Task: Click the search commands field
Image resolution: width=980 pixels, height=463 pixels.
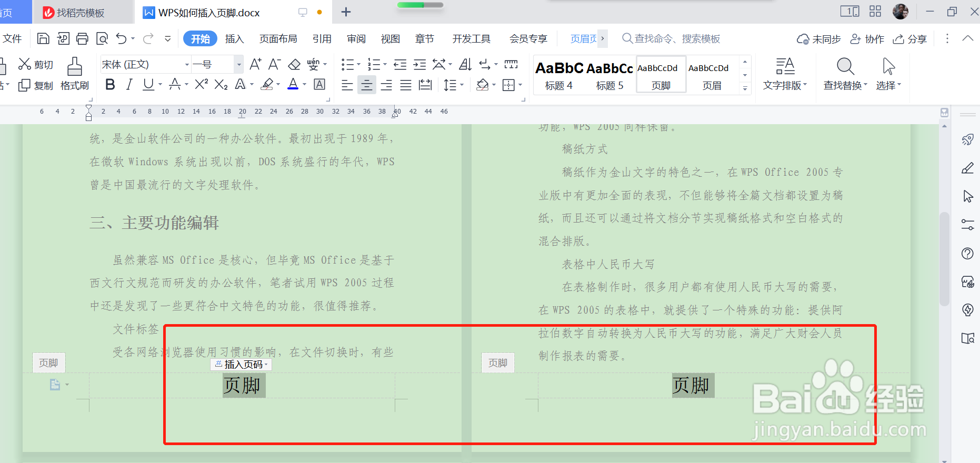Action: [671, 38]
